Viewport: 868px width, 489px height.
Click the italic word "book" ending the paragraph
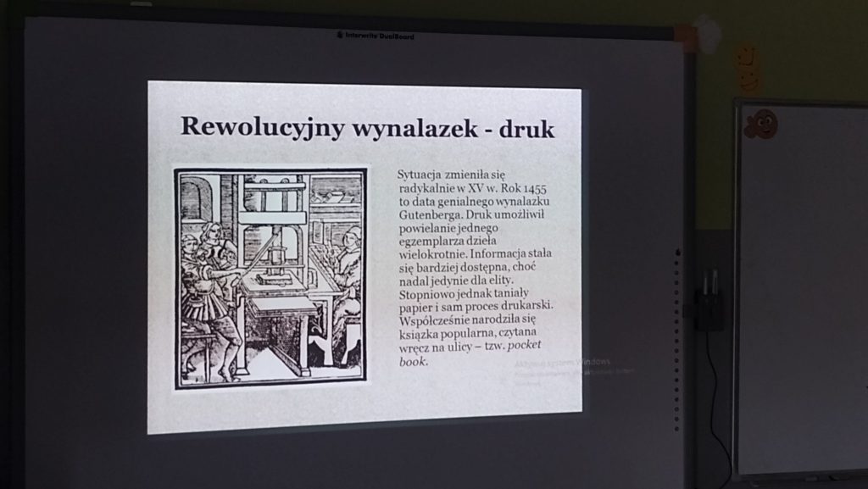pos(414,362)
